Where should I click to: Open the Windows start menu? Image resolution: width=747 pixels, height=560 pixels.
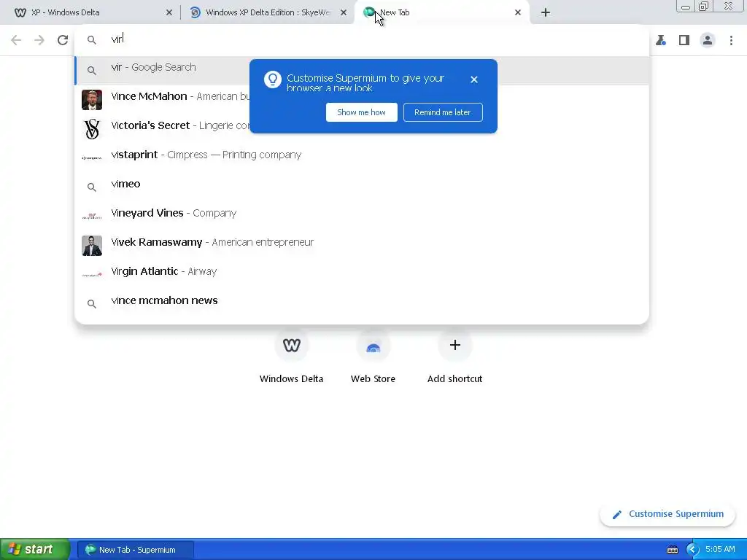[x=35, y=549]
